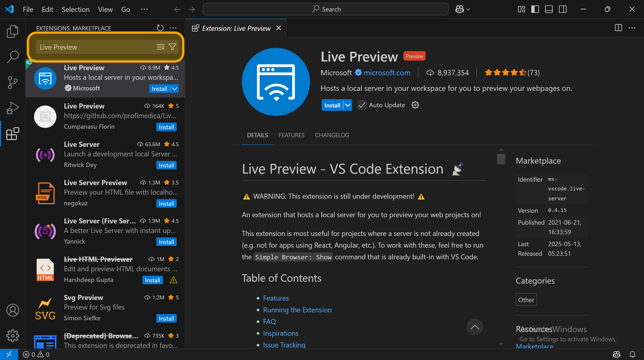Open the FAQ link
Image resolution: width=644 pixels, height=360 pixels.
click(269, 321)
